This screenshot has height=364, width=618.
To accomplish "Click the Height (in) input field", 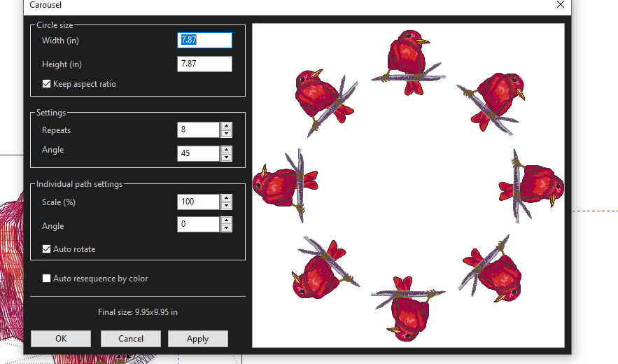I will coord(204,64).
